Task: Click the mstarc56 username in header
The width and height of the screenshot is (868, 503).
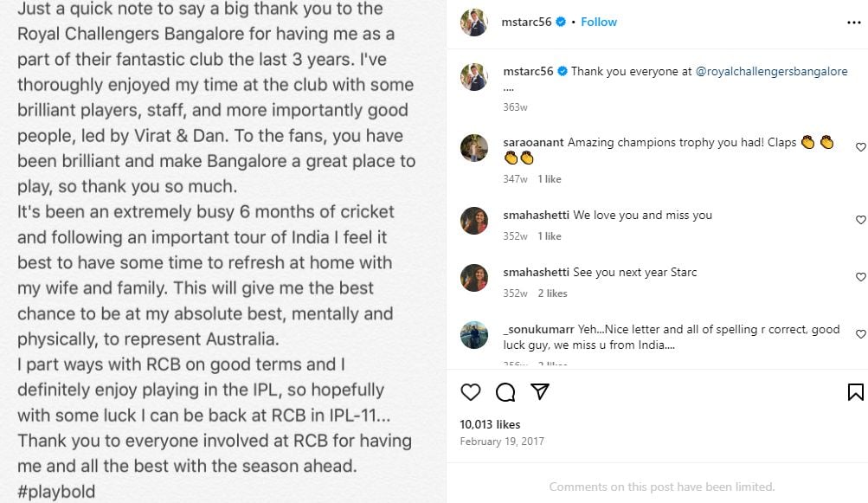Action: coord(526,22)
